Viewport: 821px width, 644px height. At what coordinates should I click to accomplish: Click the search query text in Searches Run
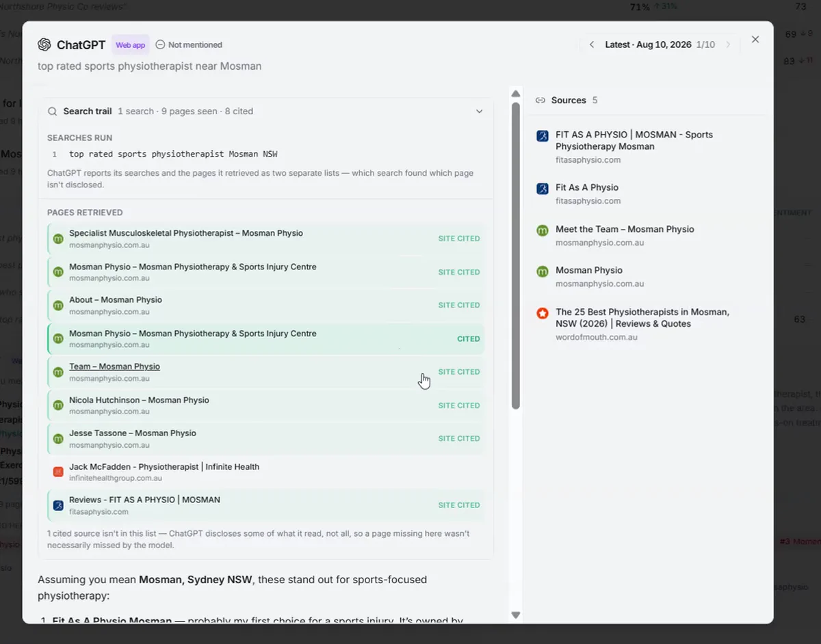173,155
